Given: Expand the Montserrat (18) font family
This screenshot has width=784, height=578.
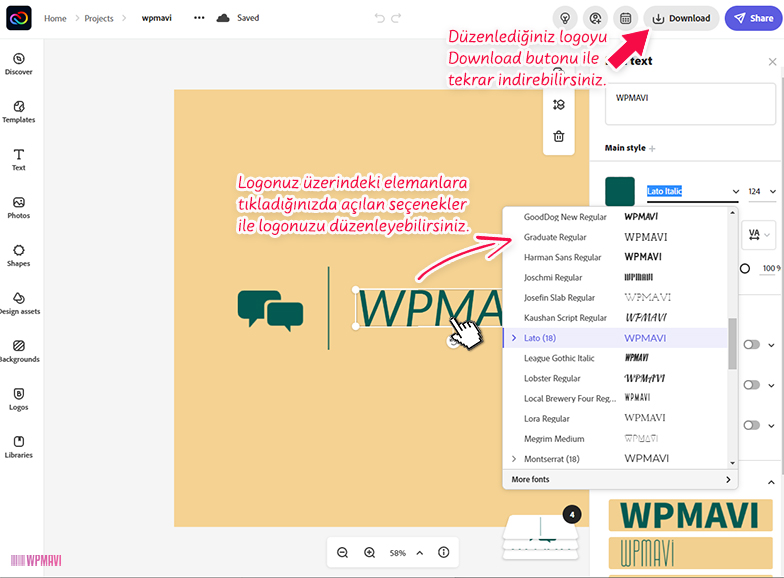Looking at the screenshot, I should click(x=514, y=458).
